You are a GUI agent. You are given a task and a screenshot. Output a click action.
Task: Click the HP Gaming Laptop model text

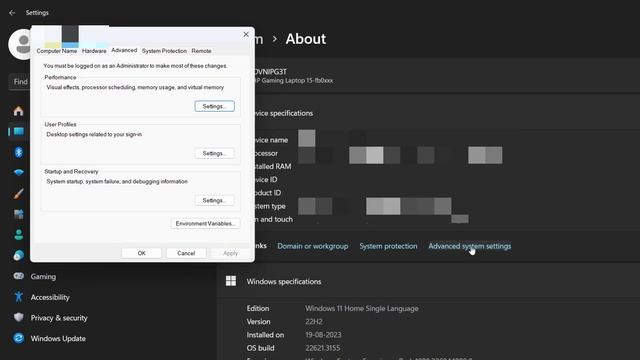293,80
